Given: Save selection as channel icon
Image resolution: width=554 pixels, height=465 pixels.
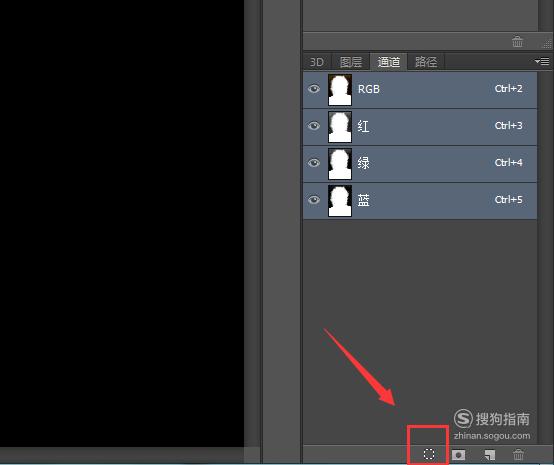Looking at the screenshot, I should (x=459, y=454).
